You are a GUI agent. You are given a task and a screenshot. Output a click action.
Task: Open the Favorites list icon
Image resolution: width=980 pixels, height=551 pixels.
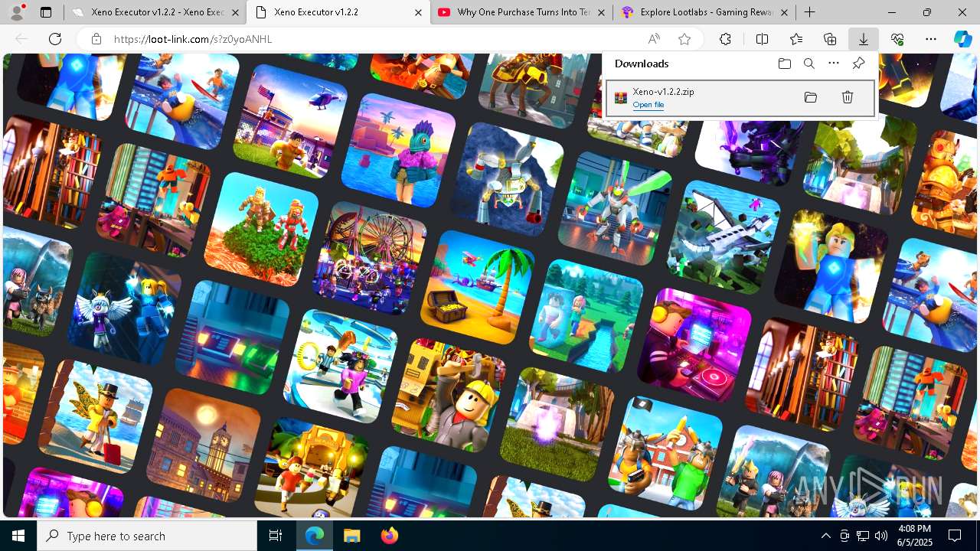pyautogui.click(x=796, y=39)
